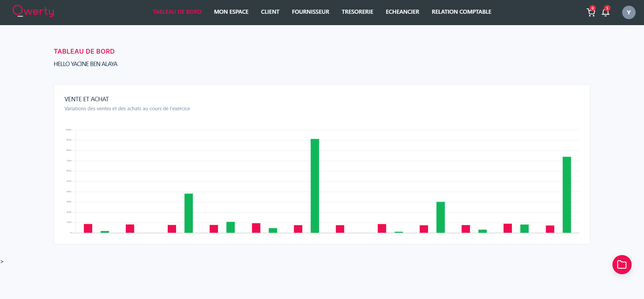
Task: Open the shopping cart icon
Action: point(591,12)
